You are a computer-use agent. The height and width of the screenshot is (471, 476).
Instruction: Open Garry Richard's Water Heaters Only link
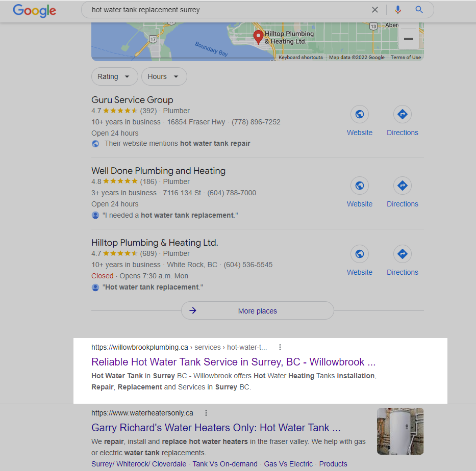click(216, 428)
